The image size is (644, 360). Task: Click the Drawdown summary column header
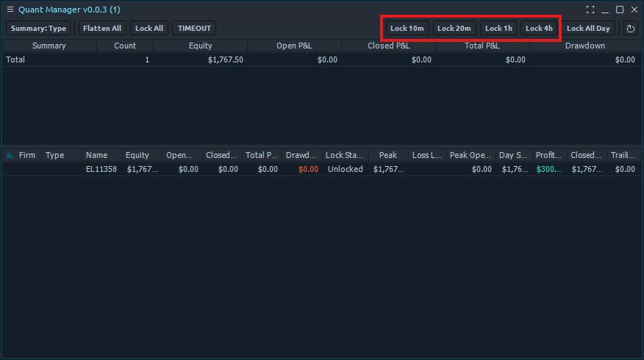pos(585,46)
